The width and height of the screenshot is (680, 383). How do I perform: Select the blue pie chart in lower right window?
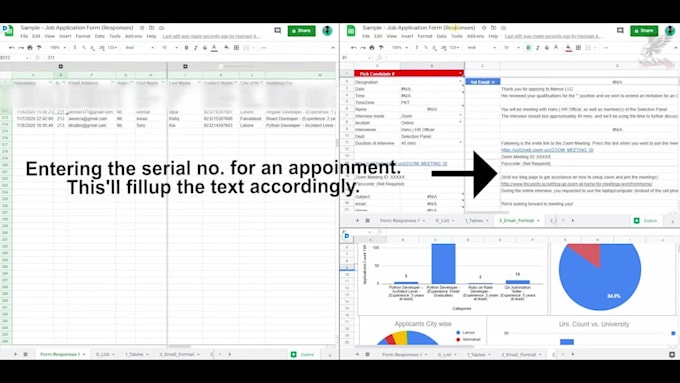pyautogui.click(x=600, y=276)
